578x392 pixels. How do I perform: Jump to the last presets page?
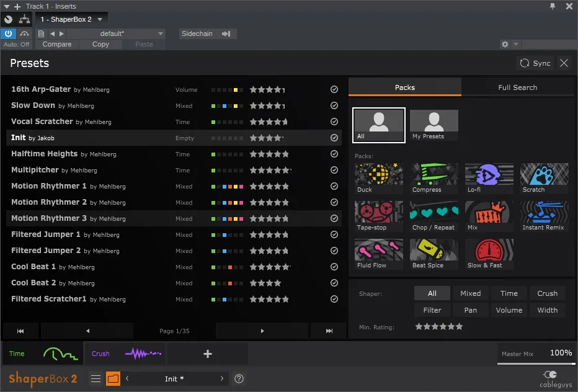coord(329,331)
